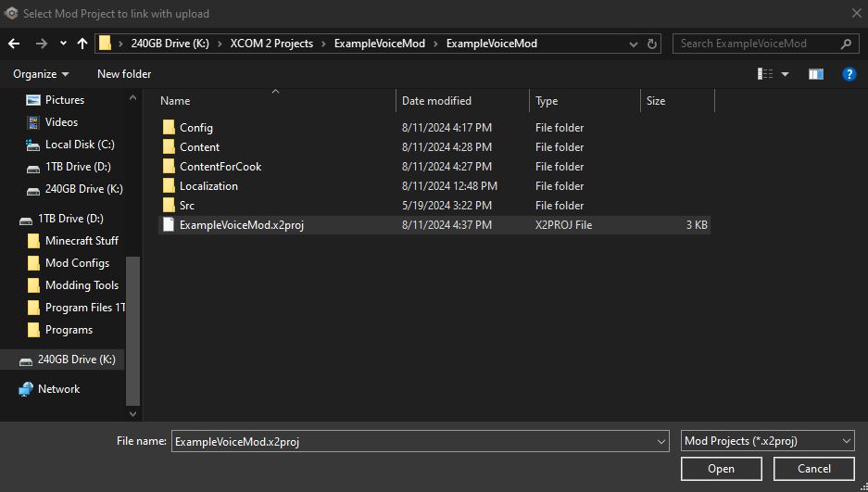868x492 pixels.
Task: Open the Config folder
Action: pos(195,128)
